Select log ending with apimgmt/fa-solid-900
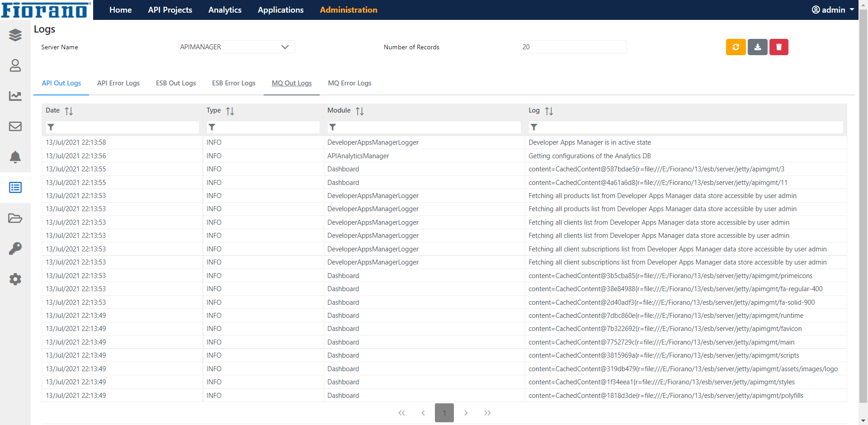868x425 pixels. 672,302
